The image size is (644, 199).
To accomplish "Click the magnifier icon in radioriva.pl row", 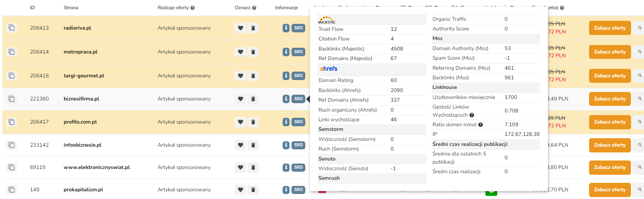I will click(x=639, y=28).
